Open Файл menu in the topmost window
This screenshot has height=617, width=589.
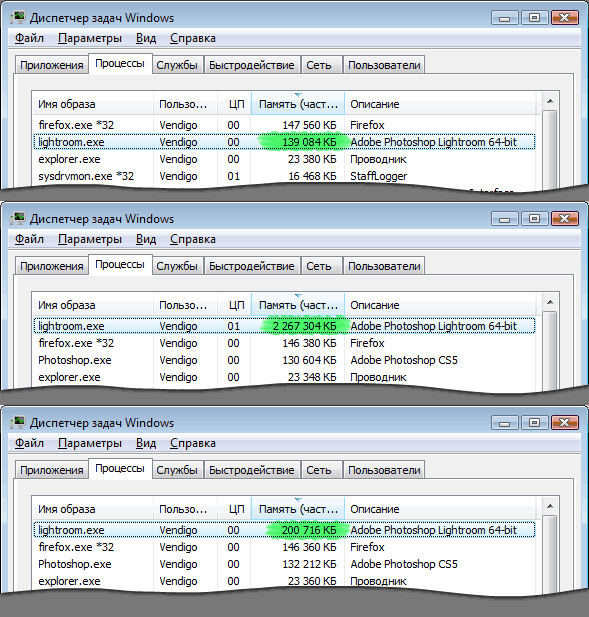pos(29,38)
